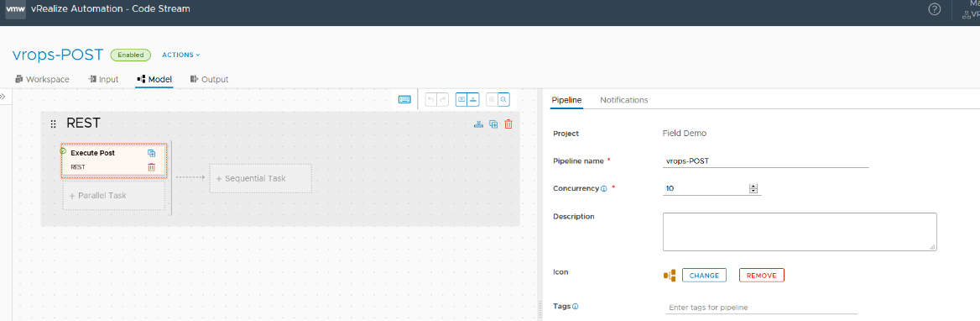Viewport: 980px width, 321px height.
Task: Switch to the Output tab
Action: 210,80
